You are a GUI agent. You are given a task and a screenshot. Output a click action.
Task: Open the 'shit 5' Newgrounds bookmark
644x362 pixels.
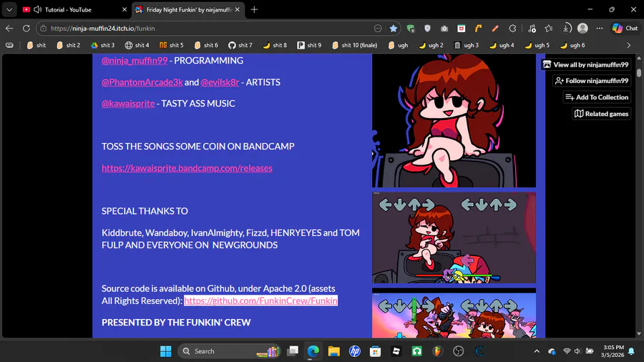pos(172,45)
